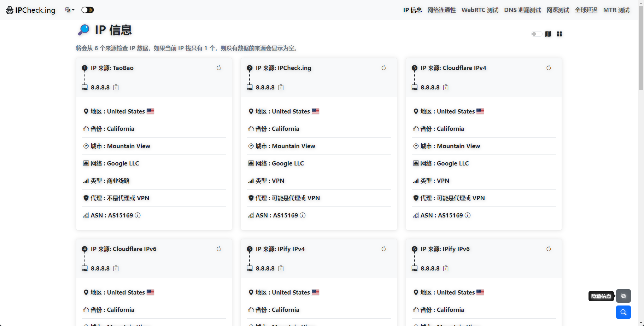Click the IPCheck.ing logo
This screenshot has width=644, height=326.
[x=30, y=10]
